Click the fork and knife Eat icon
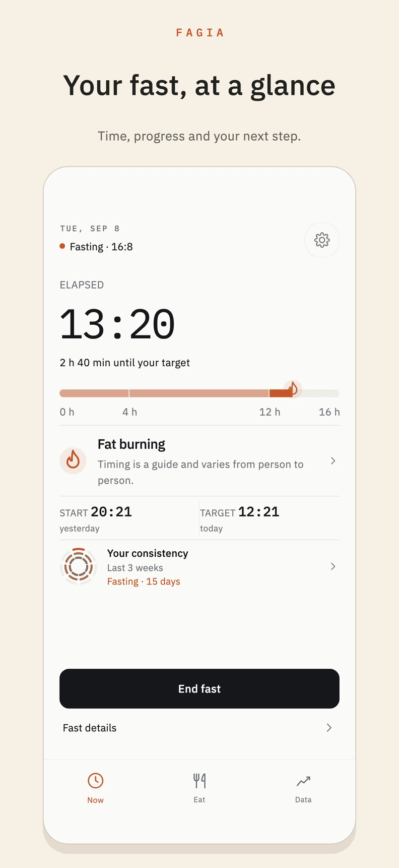The image size is (399, 868). click(x=199, y=781)
